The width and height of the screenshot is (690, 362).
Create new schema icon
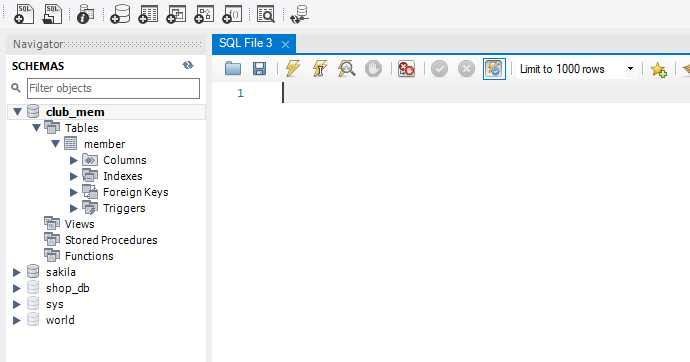[120, 14]
